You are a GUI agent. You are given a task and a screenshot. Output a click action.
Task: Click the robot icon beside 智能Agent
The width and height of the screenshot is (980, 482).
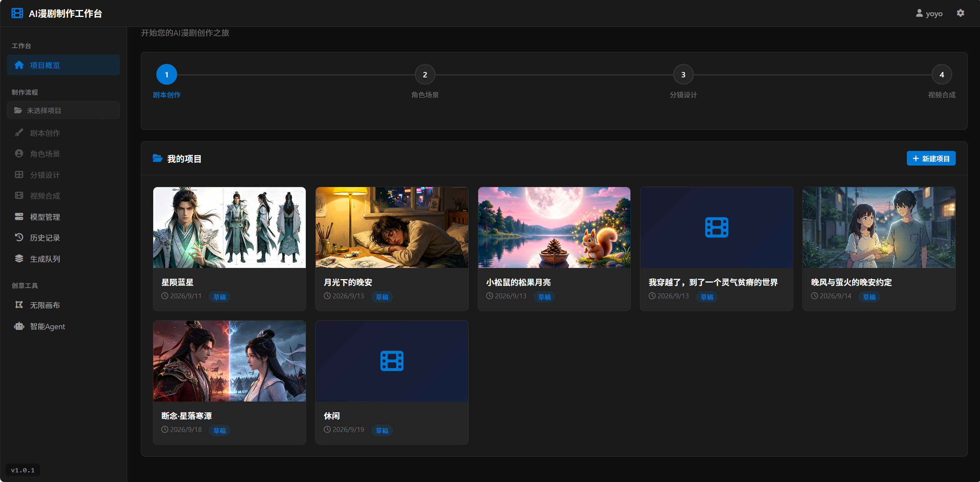[x=19, y=326]
